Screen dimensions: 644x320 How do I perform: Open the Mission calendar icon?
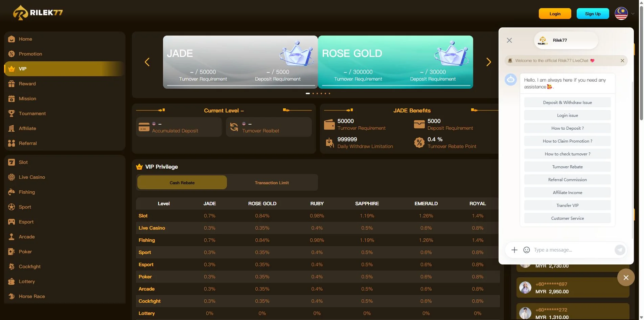11,99
